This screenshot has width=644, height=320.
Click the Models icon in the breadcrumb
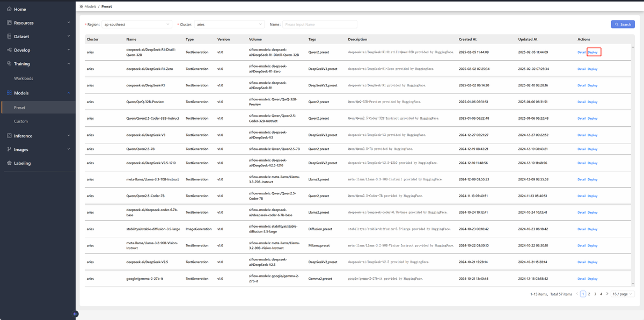pyautogui.click(x=81, y=6)
